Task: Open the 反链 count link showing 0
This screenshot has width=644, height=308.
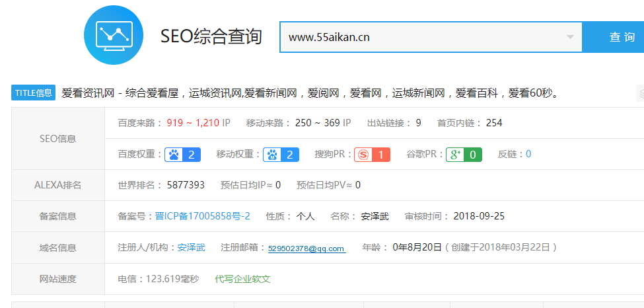Action: (x=528, y=155)
